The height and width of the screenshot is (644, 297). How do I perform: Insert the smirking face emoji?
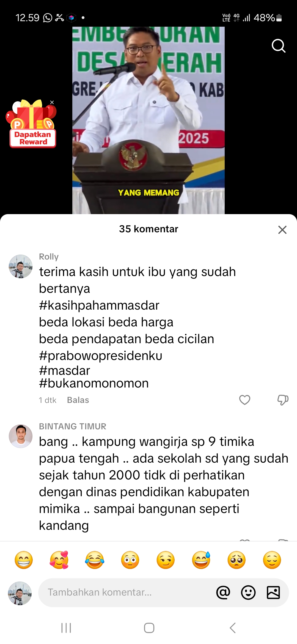pyautogui.click(x=166, y=560)
